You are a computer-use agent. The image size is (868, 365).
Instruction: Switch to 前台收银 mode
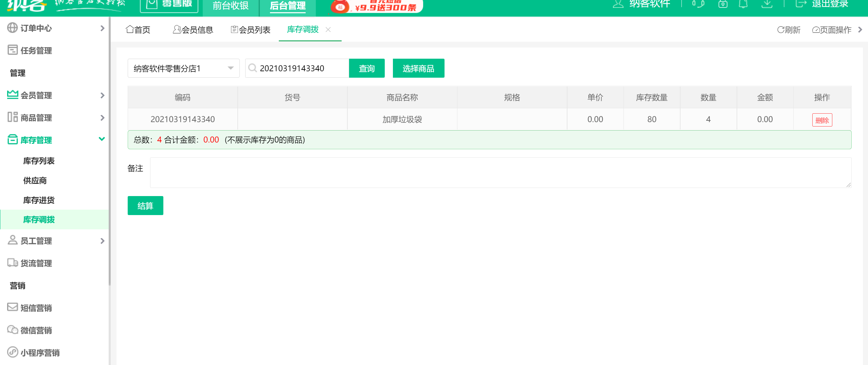pyautogui.click(x=230, y=6)
